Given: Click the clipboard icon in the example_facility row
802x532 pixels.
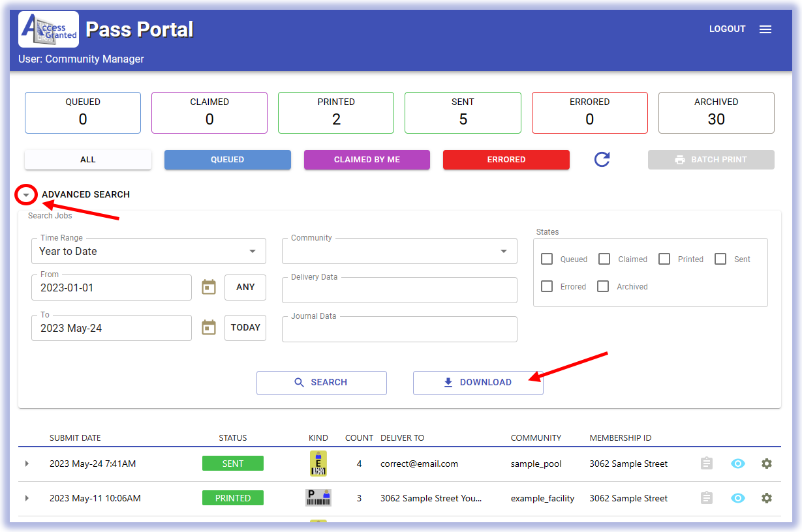Looking at the screenshot, I should (x=706, y=498).
